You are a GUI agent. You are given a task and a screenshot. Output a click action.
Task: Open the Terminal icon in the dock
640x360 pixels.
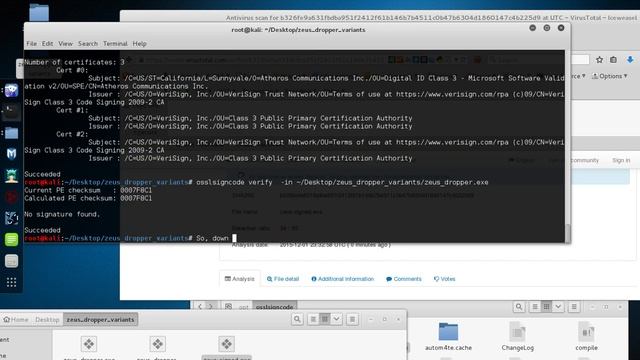click(x=11, y=111)
